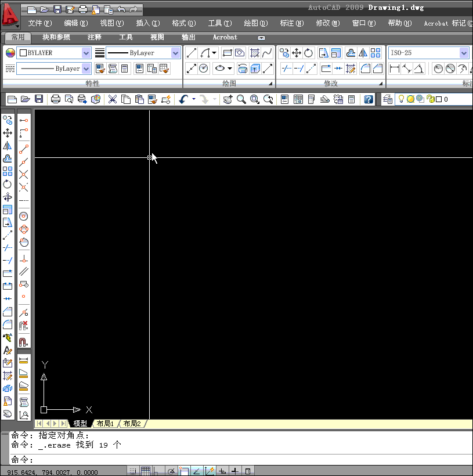
Task: Click the Cut scissors icon in the standard toolbar
Action: 113,99
